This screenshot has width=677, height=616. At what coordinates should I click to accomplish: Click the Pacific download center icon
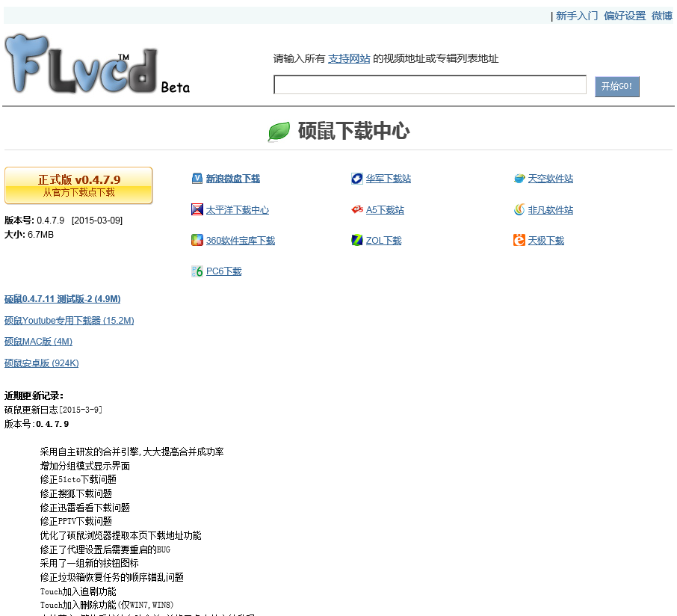click(x=197, y=209)
